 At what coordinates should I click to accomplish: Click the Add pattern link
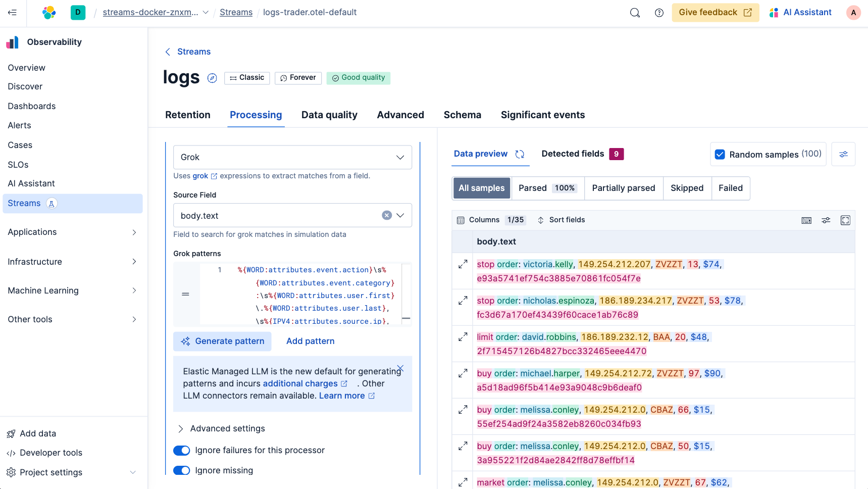point(310,341)
